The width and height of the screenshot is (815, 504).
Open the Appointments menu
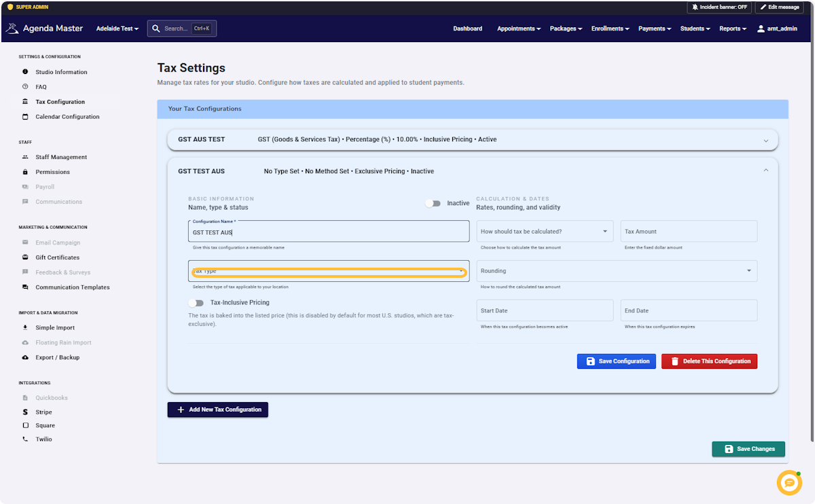click(x=519, y=29)
